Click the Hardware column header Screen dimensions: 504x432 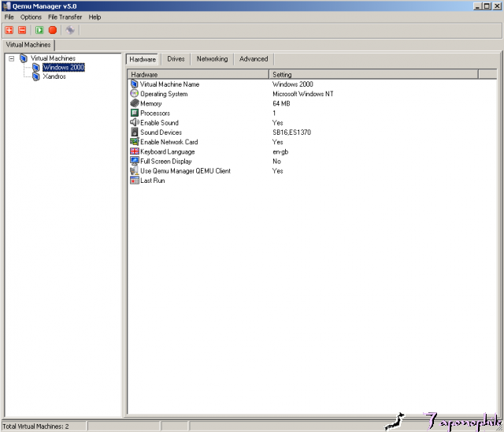198,74
